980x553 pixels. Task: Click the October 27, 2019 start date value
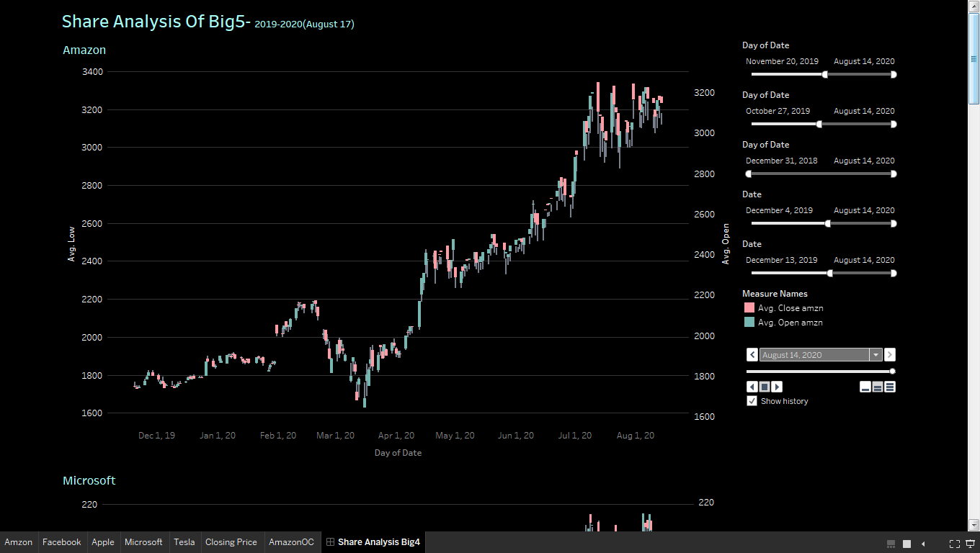pyautogui.click(x=778, y=111)
